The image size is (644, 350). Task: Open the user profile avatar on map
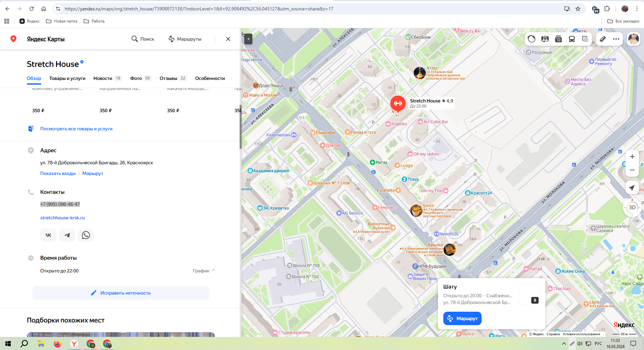(634, 39)
